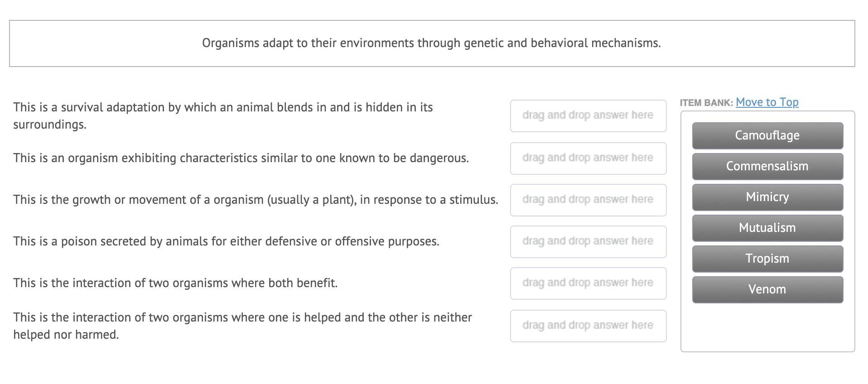The width and height of the screenshot is (868, 384).
Task: Click the Camouflage answer tile
Action: point(767,135)
